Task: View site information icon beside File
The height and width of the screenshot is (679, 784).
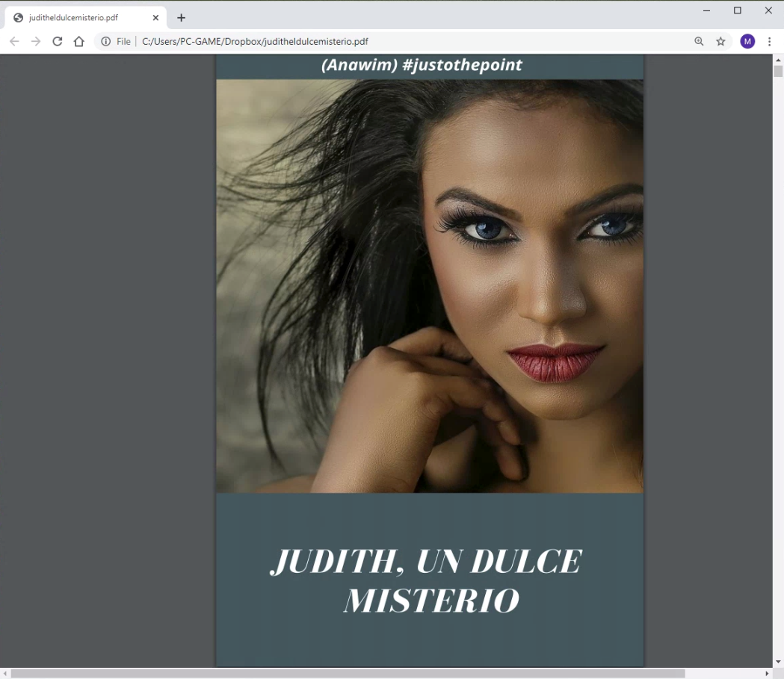Action: [x=106, y=42]
